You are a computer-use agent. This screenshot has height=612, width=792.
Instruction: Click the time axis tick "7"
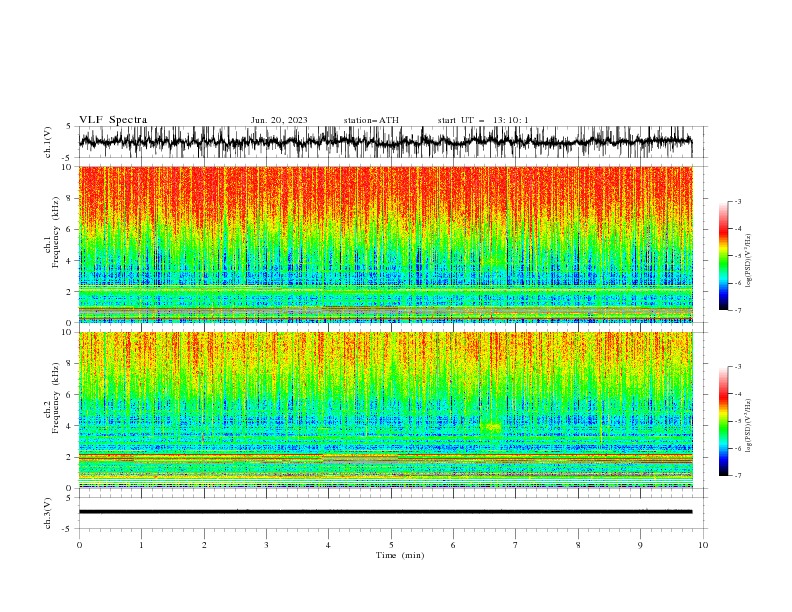click(x=516, y=545)
